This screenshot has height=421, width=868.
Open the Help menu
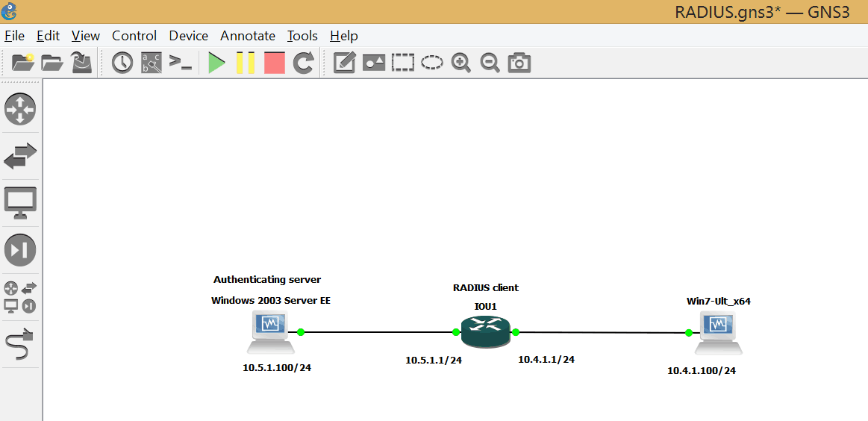(344, 36)
